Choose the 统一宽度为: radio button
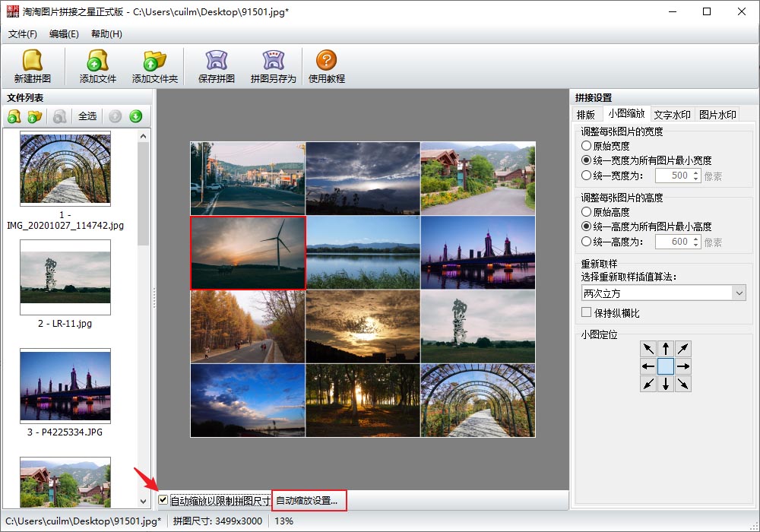The width and height of the screenshot is (760, 532). tap(586, 176)
